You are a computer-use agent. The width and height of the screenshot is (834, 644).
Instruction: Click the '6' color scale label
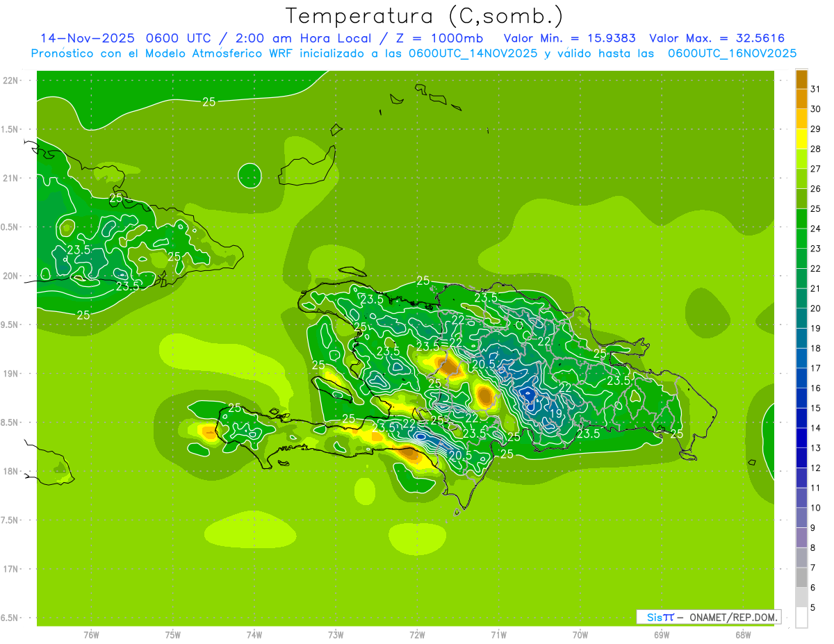click(812, 588)
